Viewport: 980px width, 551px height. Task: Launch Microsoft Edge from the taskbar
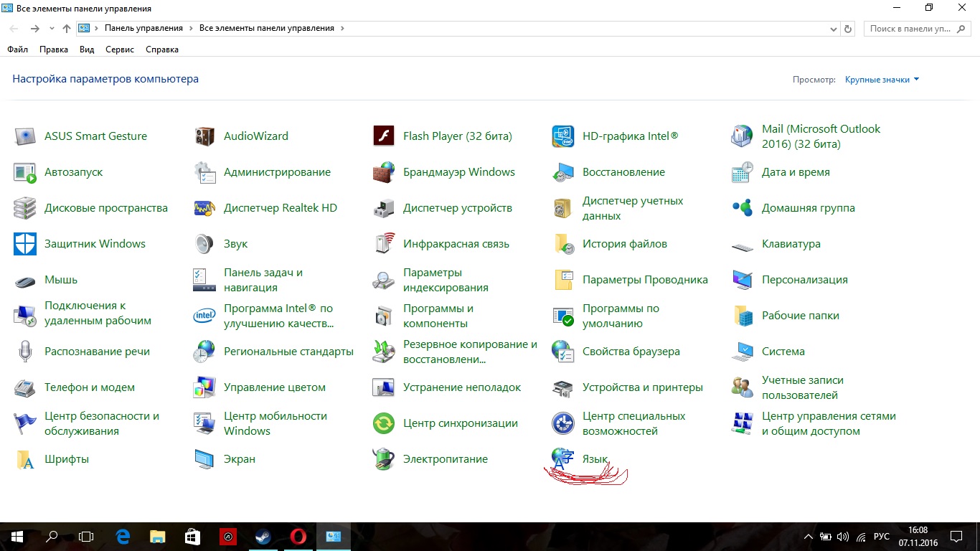123,537
